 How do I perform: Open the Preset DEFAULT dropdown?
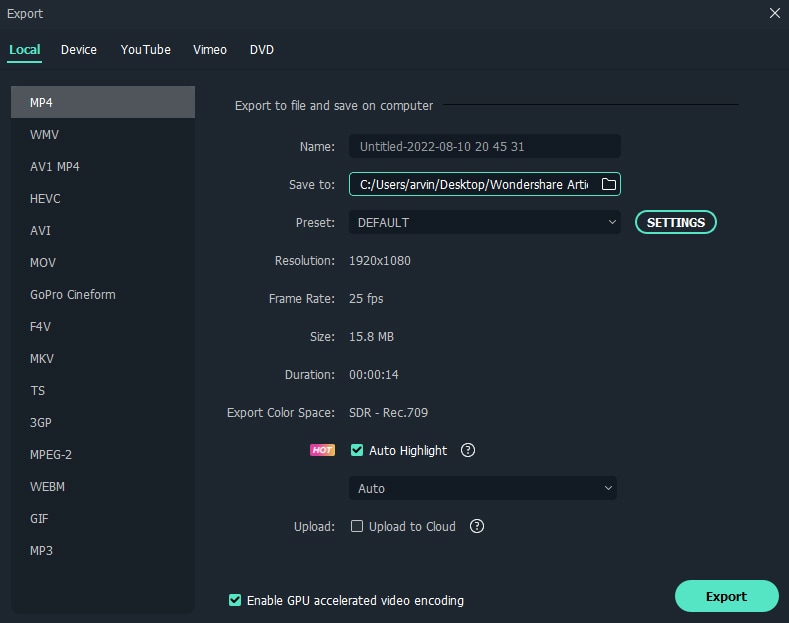pos(484,222)
